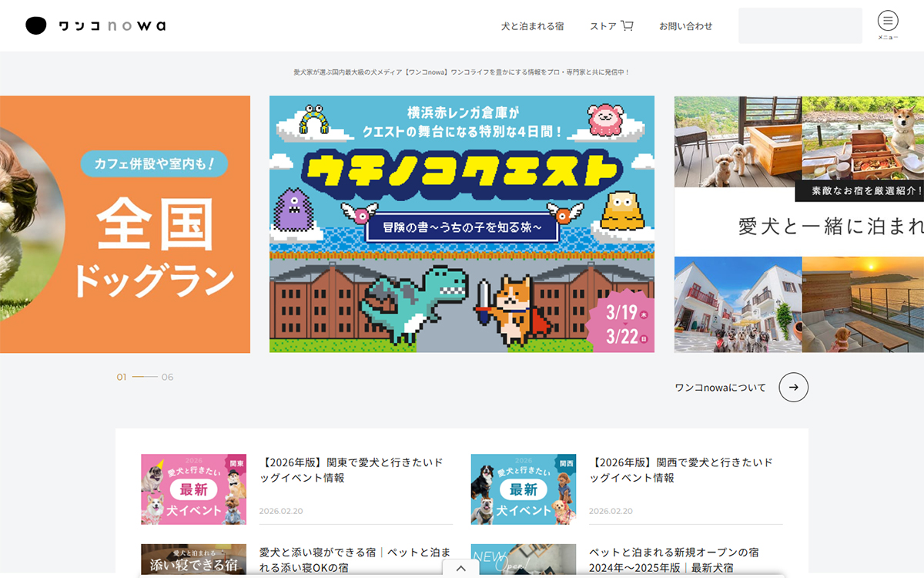Open the 関西で愛犬と行きたい article title

[x=681, y=470]
